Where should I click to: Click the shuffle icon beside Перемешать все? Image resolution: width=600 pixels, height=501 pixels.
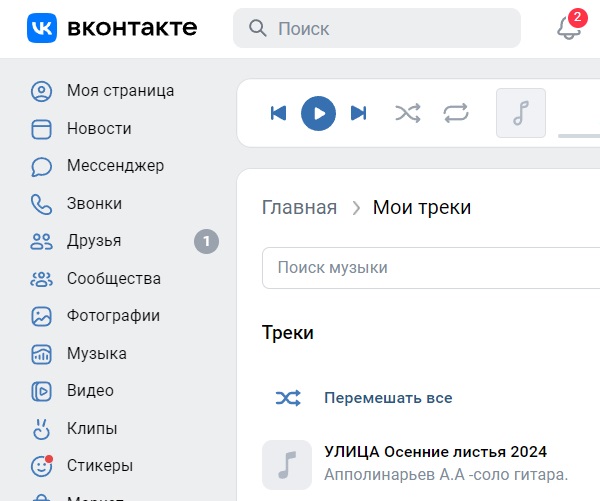point(288,398)
